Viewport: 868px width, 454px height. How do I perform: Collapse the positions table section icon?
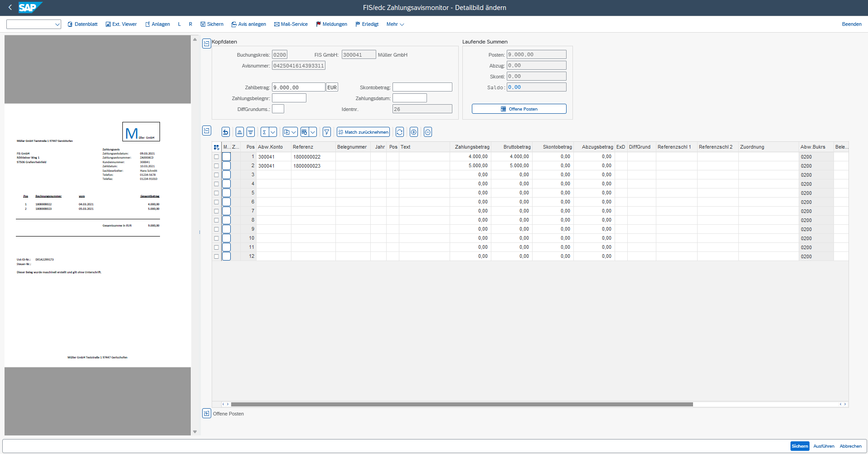coord(206,130)
